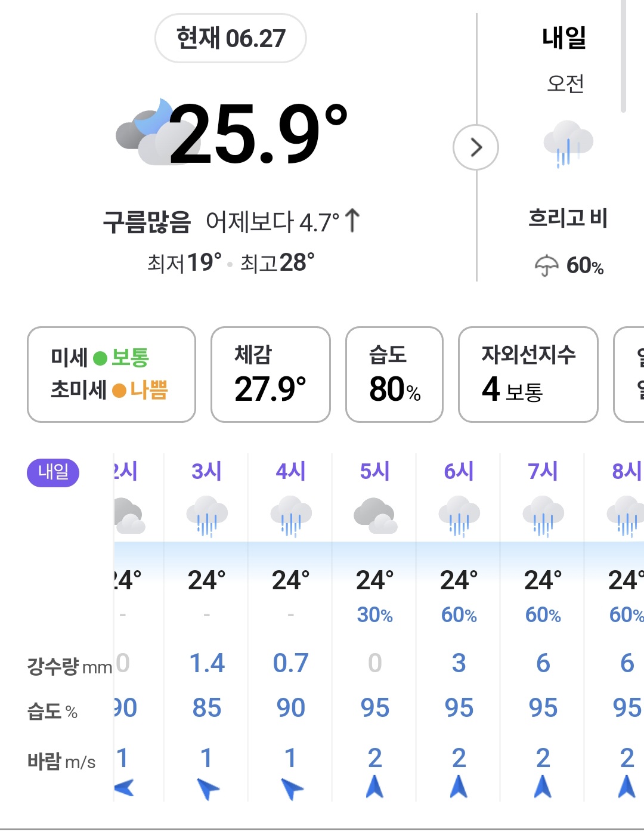Tap the umbrella icon beside 60%
This screenshot has height=835, width=644.
click(546, 265)
